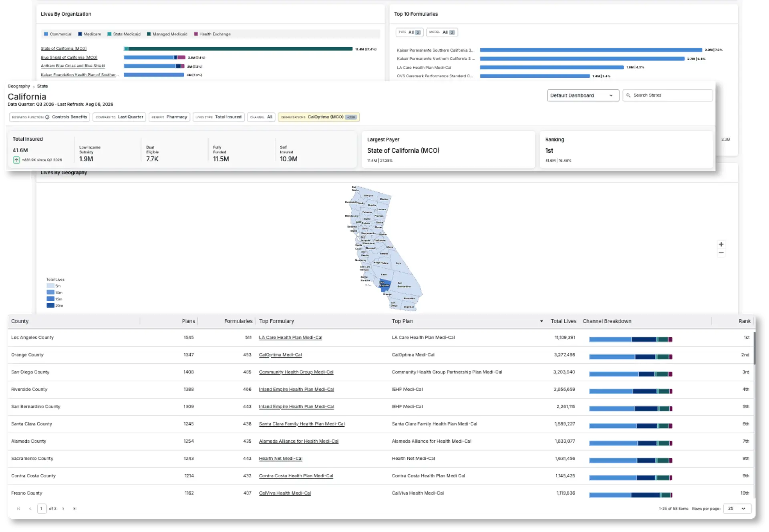Click Los Angeles County channel breakdown bar
The width and height of the screenshot is (769, 532).
pos(630,339)
